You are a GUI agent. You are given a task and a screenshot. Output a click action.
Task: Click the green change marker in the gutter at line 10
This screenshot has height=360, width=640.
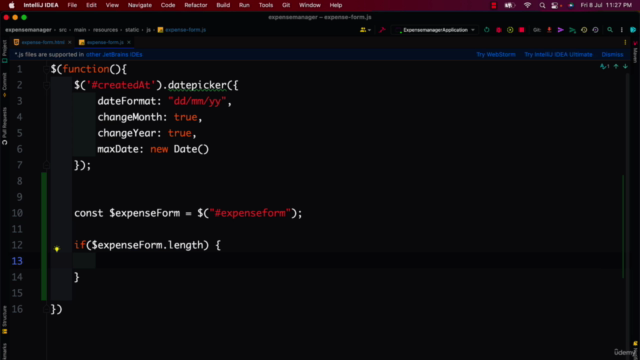click(x=44, y=213)
